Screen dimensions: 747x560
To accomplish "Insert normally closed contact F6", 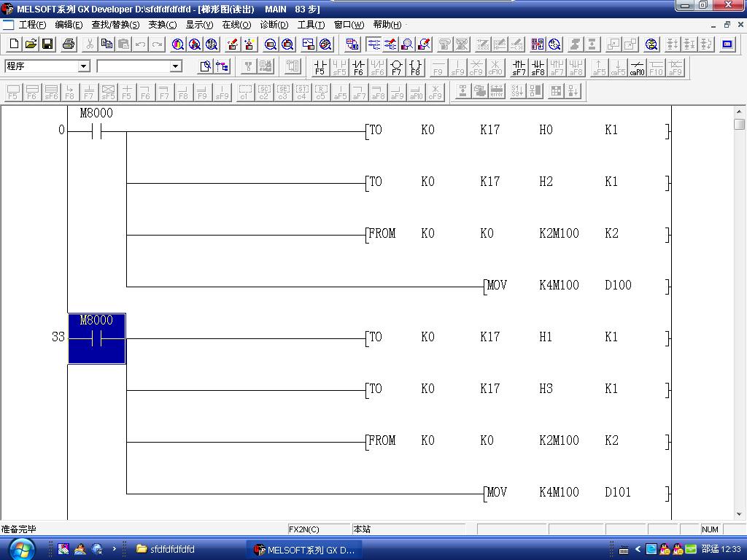I will [358, 68].
